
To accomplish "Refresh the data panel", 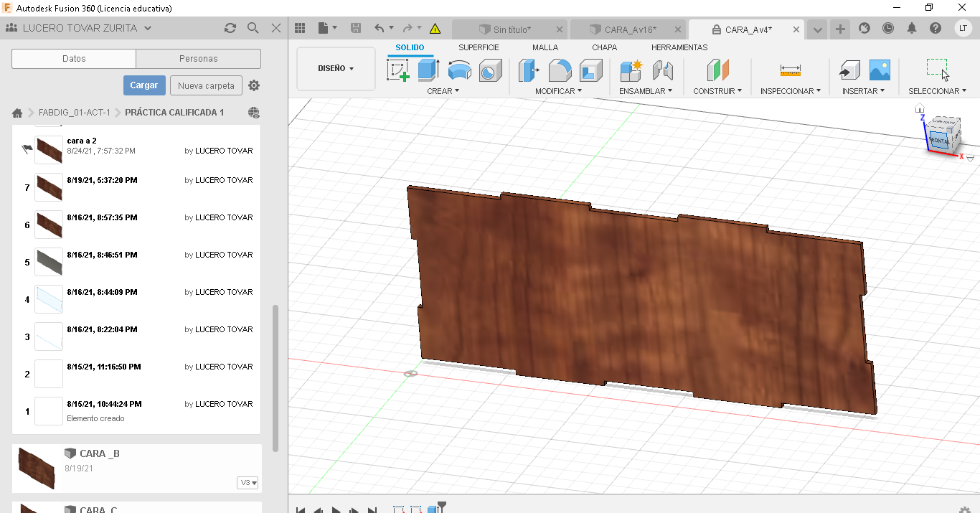I will (x=230, y=28).
